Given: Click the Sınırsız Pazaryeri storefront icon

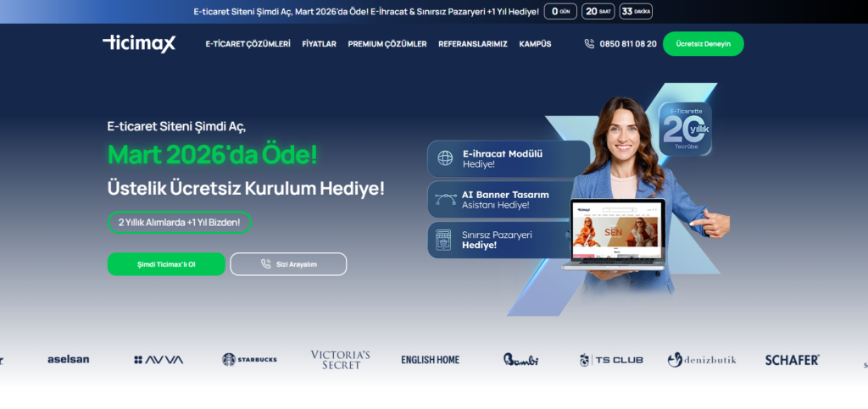Looking at the screenshot, I should (x=443, y=239).
